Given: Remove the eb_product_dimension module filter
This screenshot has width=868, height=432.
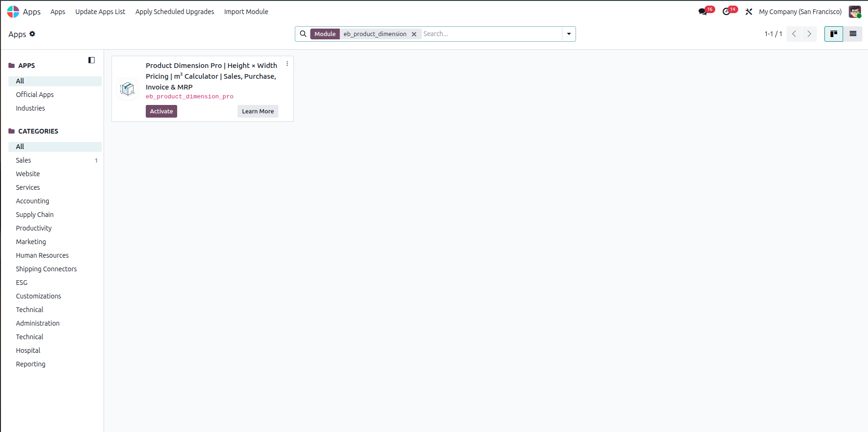Looking at the screenshot, I should [414, 34].
